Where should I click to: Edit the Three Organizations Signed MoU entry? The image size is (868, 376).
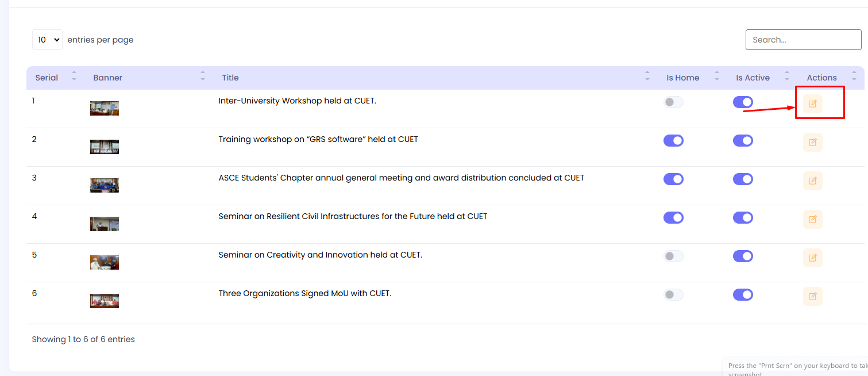click(x=812, y=296)
